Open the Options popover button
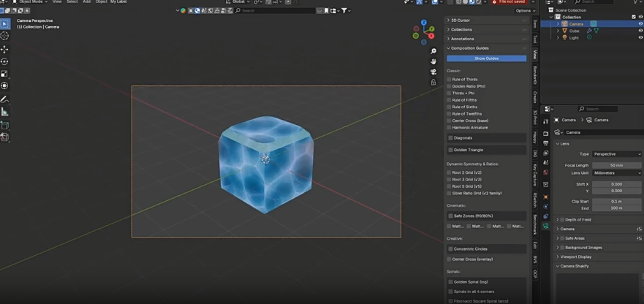644x304 pixels. tap(525, 11)
